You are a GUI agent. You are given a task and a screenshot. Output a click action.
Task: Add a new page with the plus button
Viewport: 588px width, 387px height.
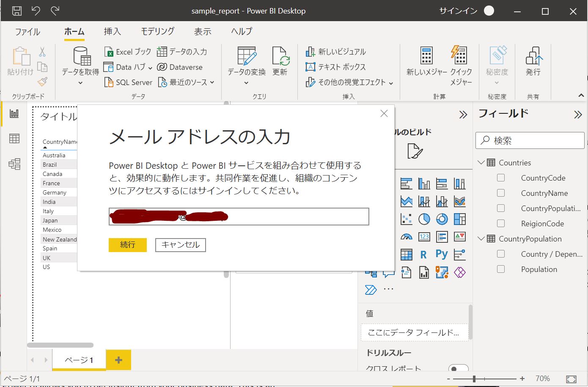click(x=118, y=360)
